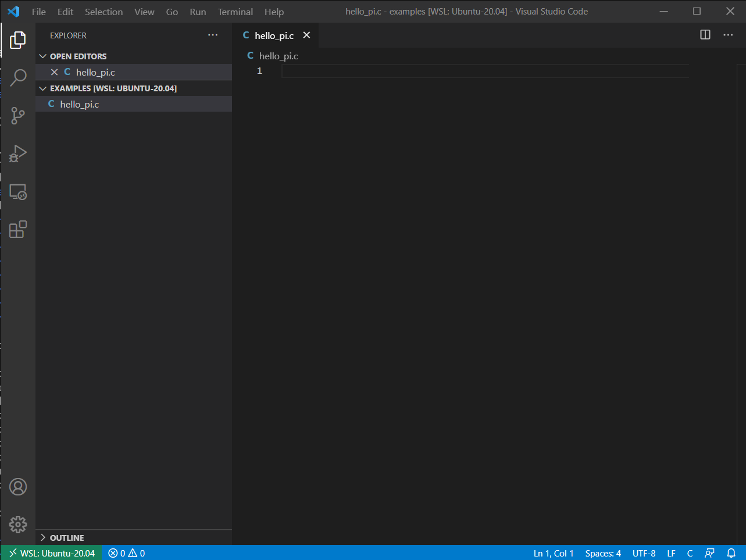The width and height of the screenshot is (746, 560).
Task: Open the Help menu
Action: tap(274, 12)
